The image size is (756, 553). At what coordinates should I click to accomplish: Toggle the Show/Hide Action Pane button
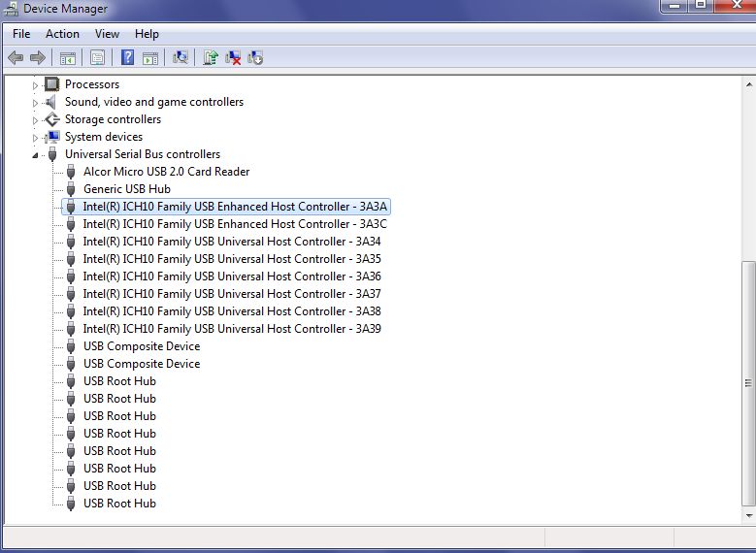(x=150, y=58)
